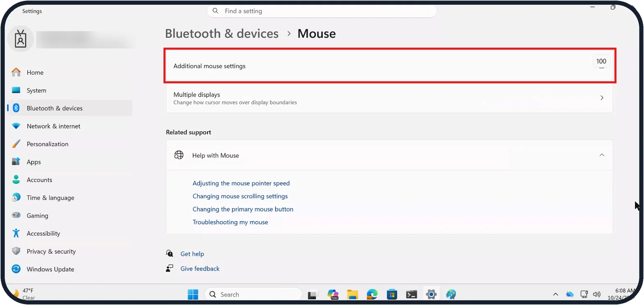The image size is (644, 305).
Task: Open the Windows Start menu
Action: [x=193, y=294]
